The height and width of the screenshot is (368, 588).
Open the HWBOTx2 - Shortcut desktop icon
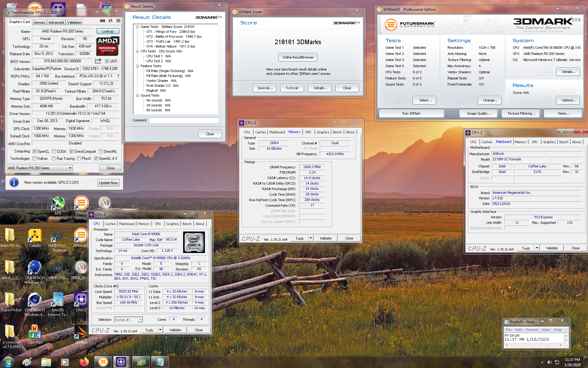(x=58, y=241)
